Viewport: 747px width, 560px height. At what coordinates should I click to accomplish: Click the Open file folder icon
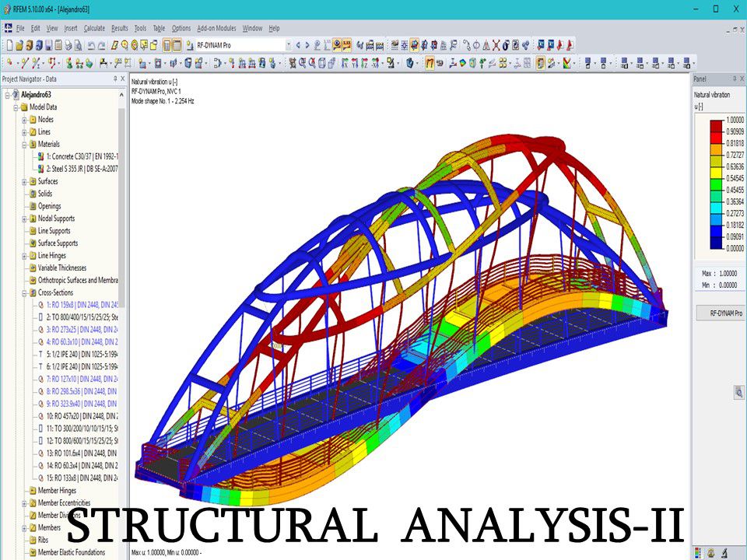[18, 46]
